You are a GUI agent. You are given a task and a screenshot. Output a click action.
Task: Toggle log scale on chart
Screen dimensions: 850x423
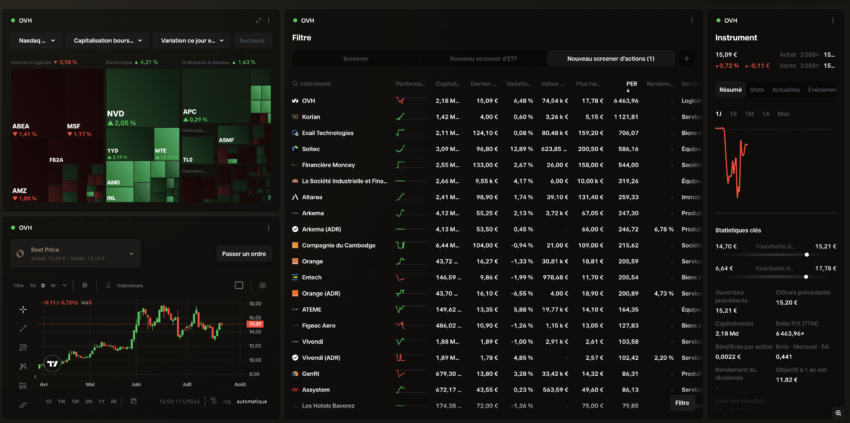click(x=227, y=401)
